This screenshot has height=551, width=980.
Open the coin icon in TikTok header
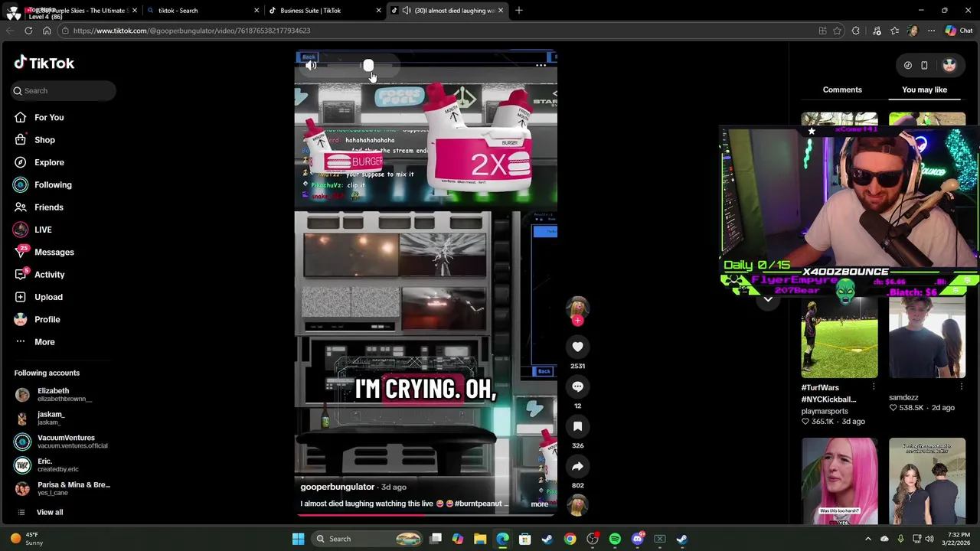pos(907,66)
